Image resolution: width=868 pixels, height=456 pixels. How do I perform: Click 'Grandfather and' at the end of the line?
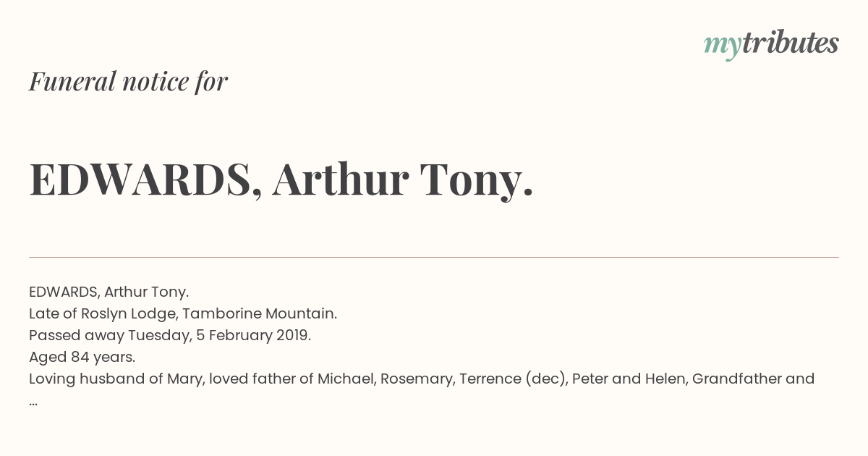coord(754,379)
